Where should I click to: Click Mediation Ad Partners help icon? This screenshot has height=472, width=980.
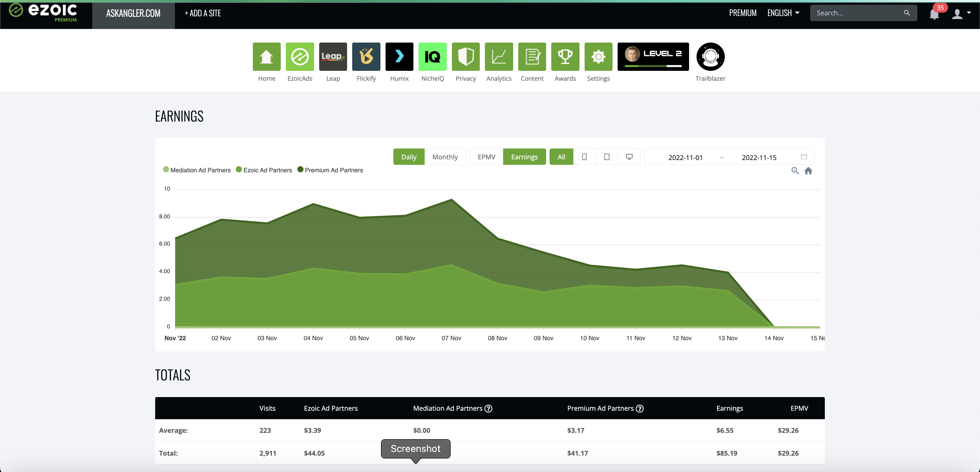(x=489, y=408)
